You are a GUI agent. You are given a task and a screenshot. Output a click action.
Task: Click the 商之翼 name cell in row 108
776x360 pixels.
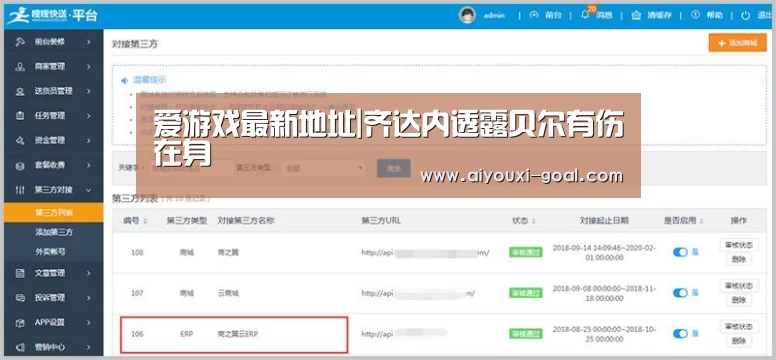[x=228, y=253]
